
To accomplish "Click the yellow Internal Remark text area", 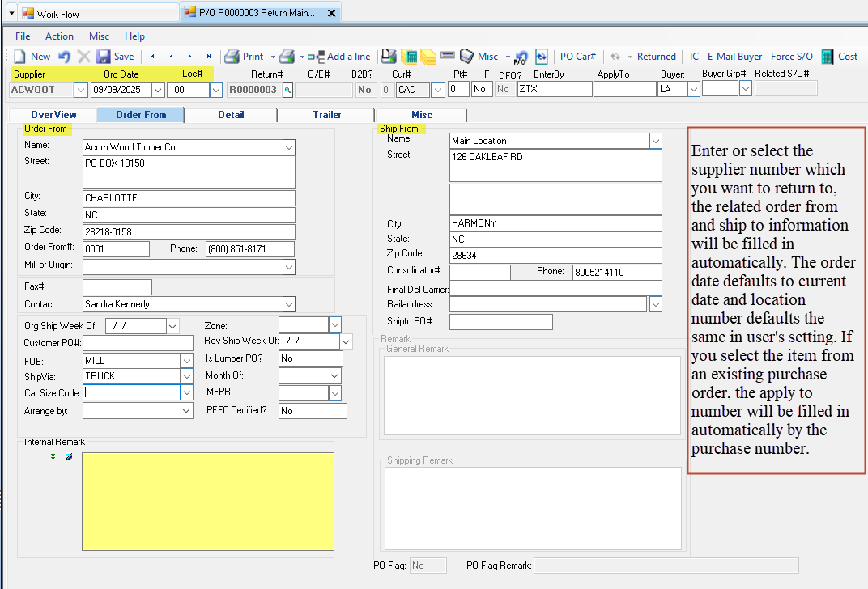I will [207, 502].
